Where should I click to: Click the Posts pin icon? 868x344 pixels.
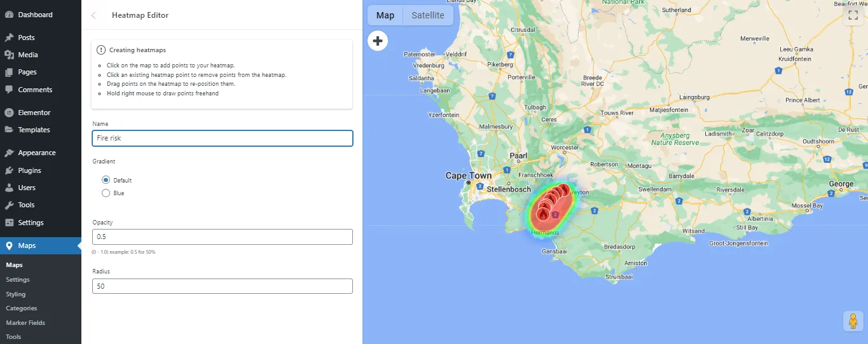tap(9, 38)
